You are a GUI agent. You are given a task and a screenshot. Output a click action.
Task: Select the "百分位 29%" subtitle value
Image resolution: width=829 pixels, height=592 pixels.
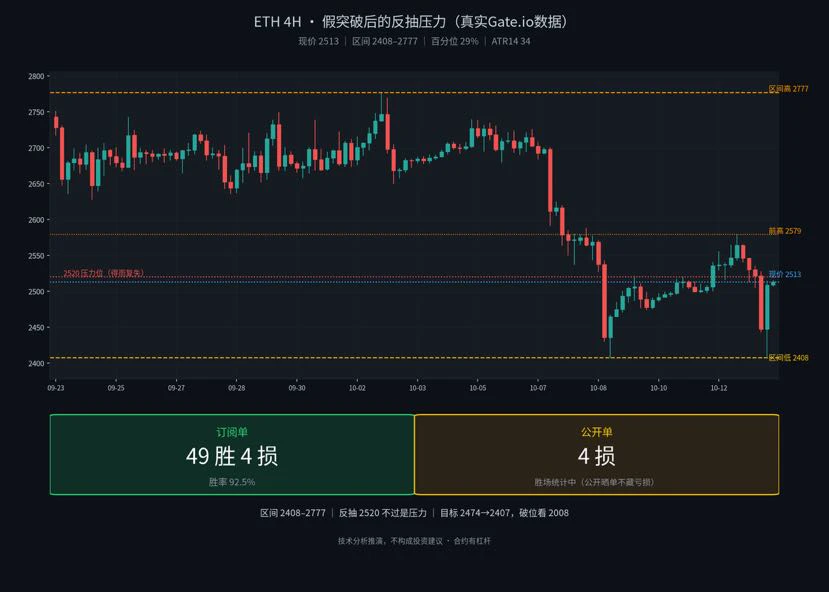coord(455,41)
